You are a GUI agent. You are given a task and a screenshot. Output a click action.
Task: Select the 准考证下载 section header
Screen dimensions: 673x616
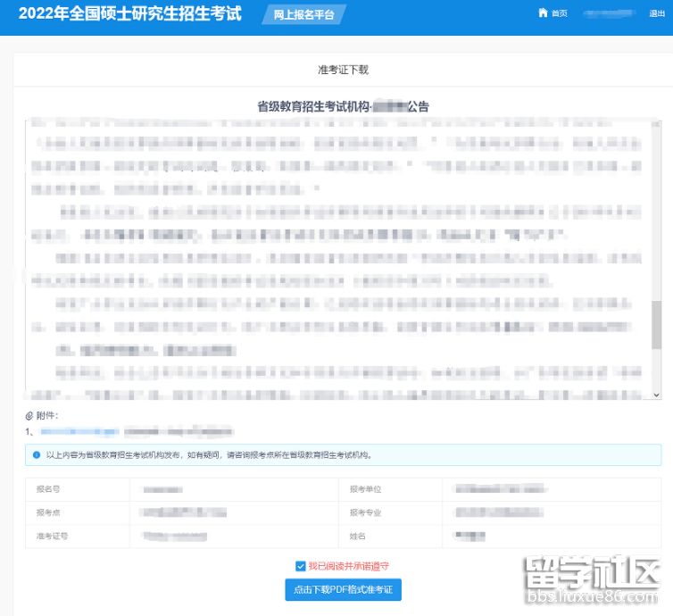(343, 70)
